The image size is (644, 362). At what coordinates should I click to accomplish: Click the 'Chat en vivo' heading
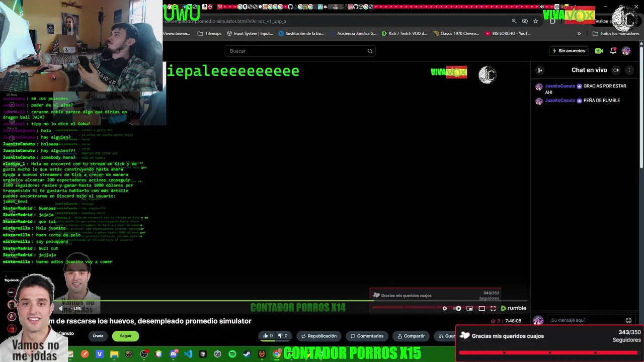(x=589, y=70)
